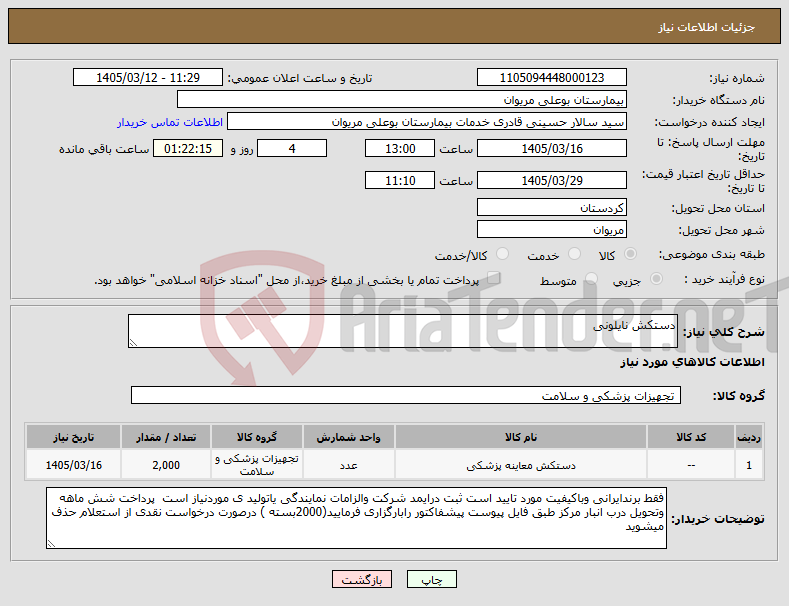Click the announcement date field 1405/03/12 - 11:29
789x606 pixels.
coord(148,78)
